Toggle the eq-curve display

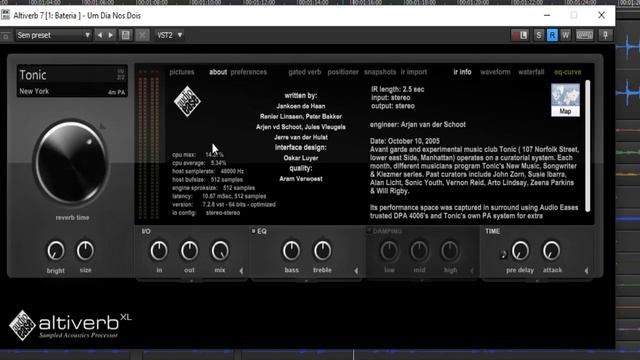click(567, 72)
